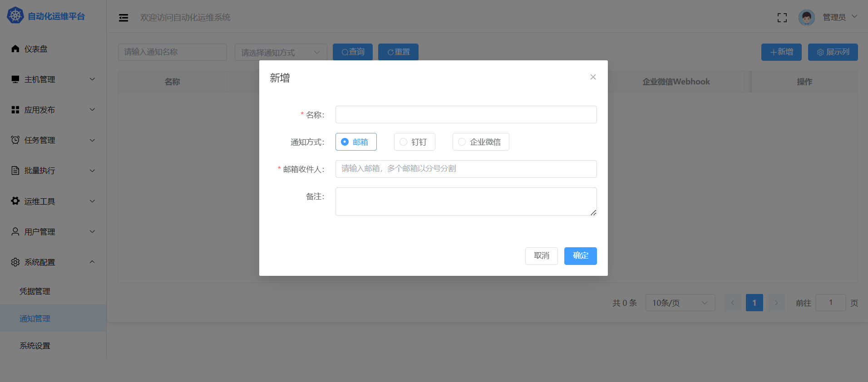
Task: Click the 取消 button
Action: tap(541, 256)
